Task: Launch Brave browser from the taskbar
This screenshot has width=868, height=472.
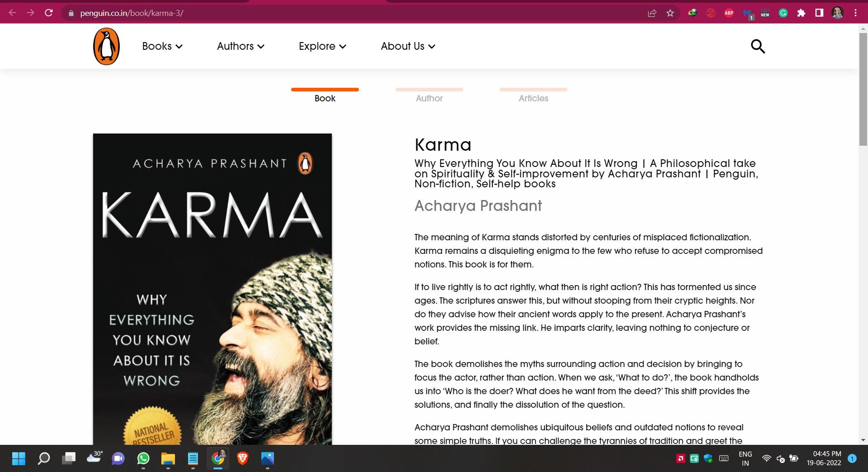Action: point(243,458)
